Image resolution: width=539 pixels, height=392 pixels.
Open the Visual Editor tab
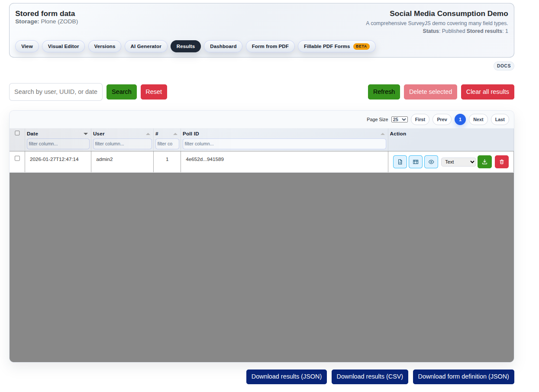(x=63, y=46)
